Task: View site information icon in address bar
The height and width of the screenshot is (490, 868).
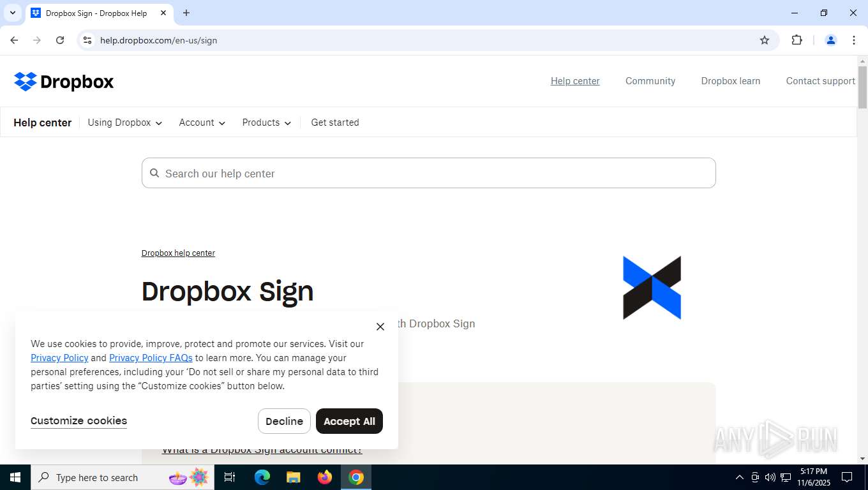Action: click(x=87, y=40)
